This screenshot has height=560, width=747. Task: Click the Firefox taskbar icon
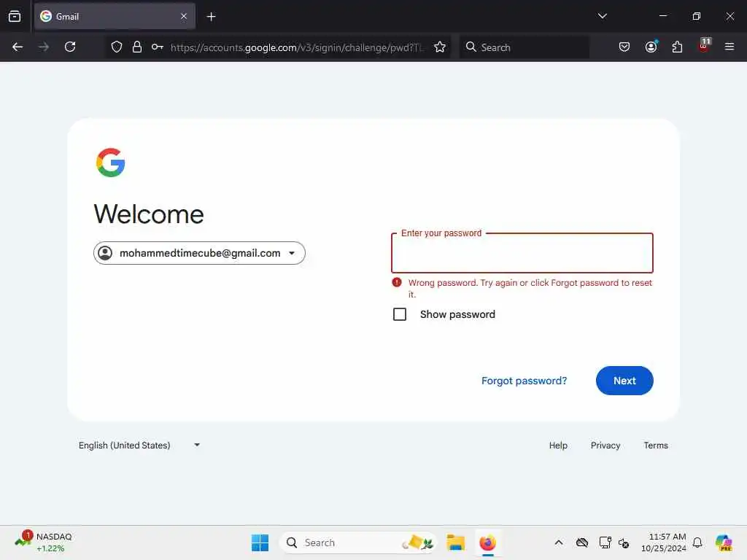pyautogui.click(x=488, y=542)
